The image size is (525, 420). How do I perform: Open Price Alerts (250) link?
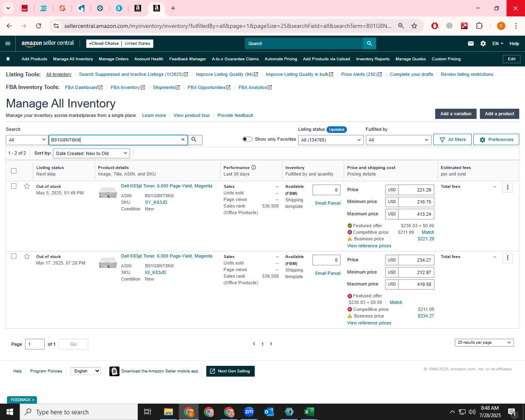pos(361,74)
